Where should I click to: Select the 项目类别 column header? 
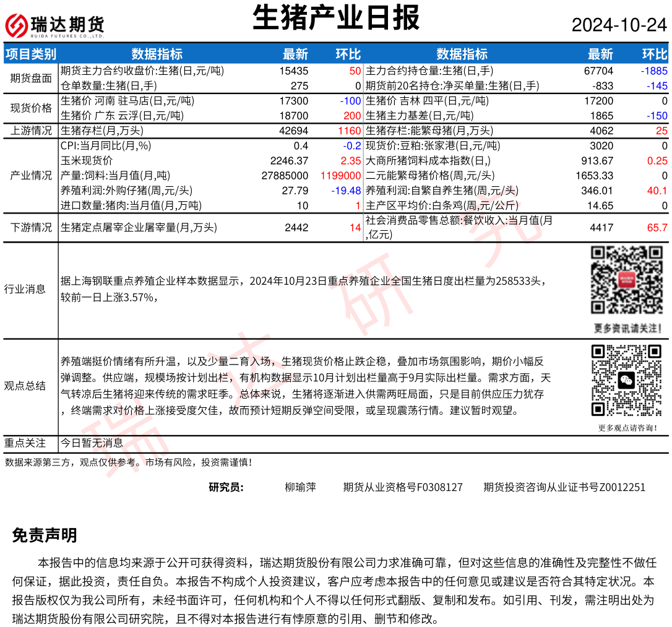[30, 54]
